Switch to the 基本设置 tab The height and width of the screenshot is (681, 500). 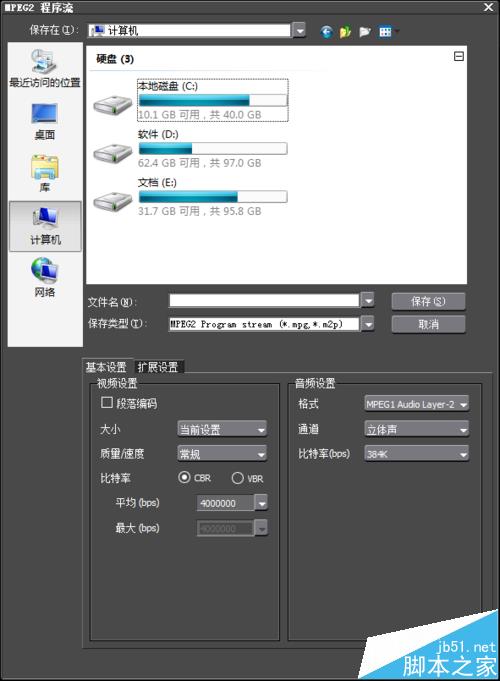(x=106, y=367)
